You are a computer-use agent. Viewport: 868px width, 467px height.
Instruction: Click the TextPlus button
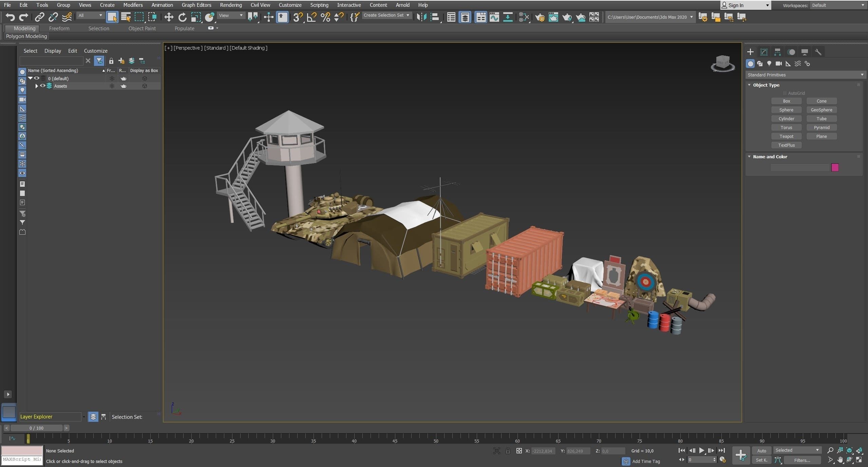[786, 145]
